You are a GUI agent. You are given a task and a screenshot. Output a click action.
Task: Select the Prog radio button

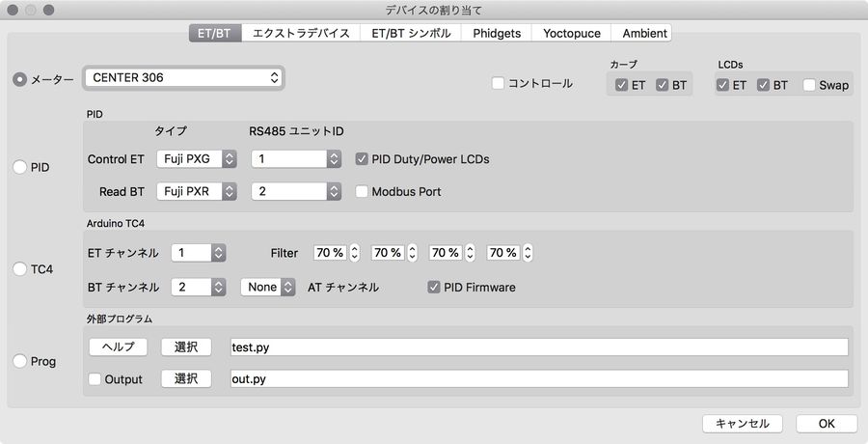[20, 361]
